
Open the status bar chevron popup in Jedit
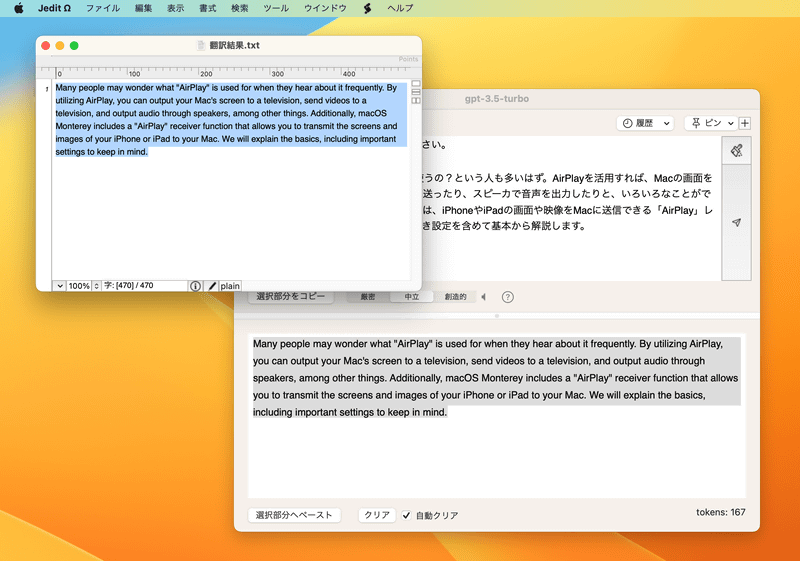[x=60, y=286]
